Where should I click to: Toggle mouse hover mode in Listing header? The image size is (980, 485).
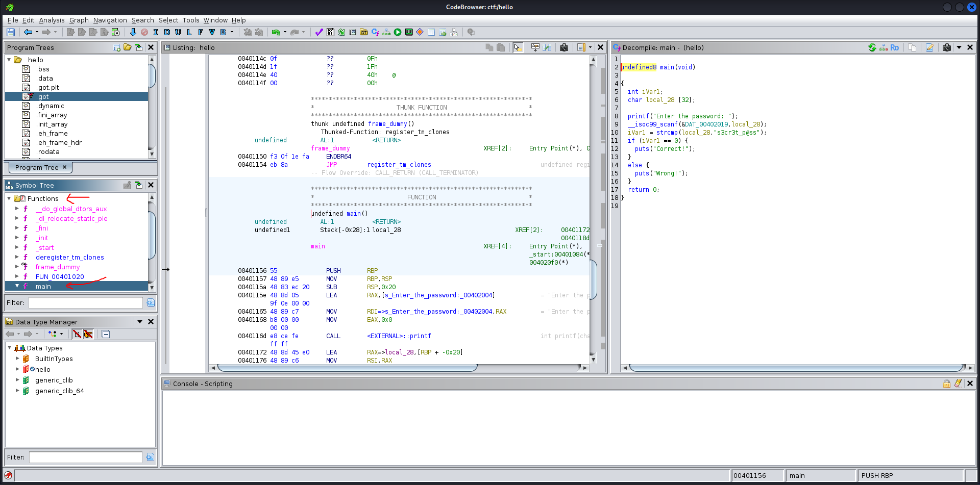517,47
